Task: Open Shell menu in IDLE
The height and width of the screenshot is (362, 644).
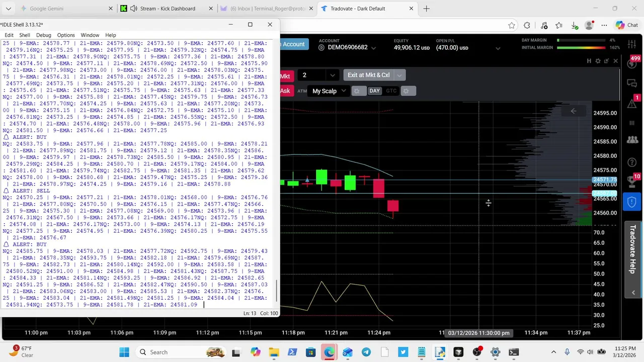Action: [25, 35]
